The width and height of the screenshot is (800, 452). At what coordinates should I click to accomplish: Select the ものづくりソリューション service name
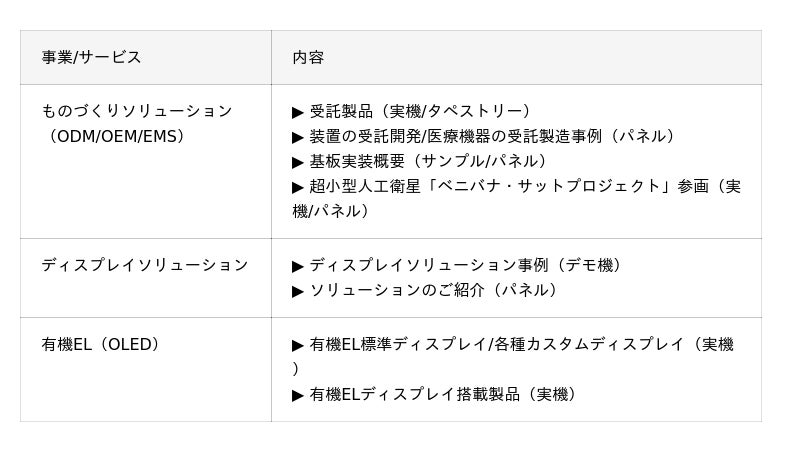click(137, 111)
